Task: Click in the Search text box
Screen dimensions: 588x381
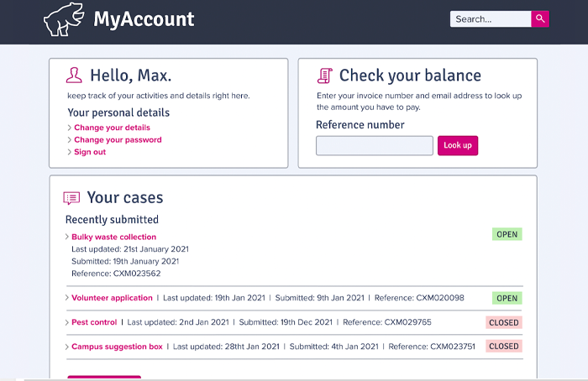Action: 491,18
